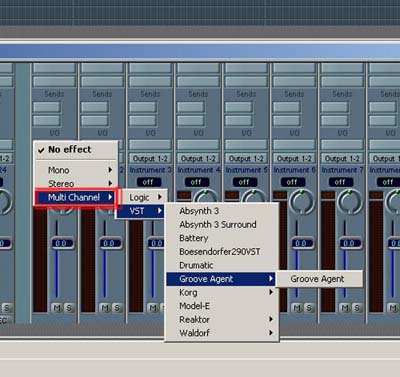This screenshot has width=400, height=377.
Task: Click first send slot on Instrument 6
Action: tap(286, 107)
